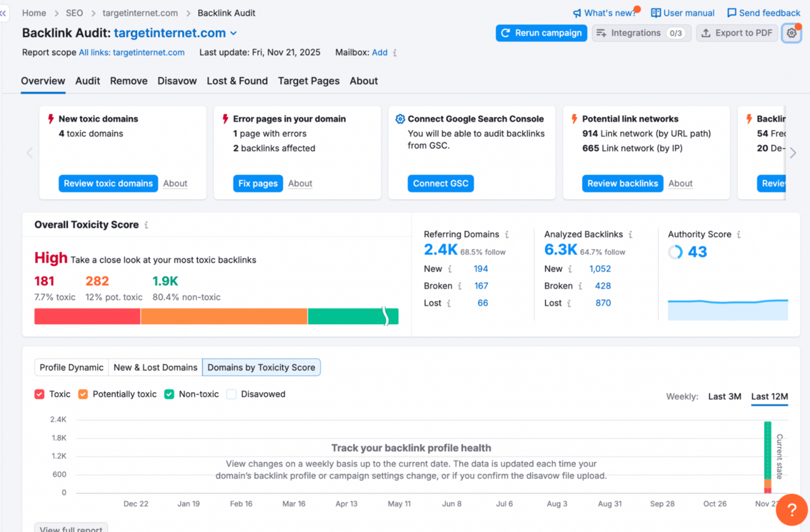Click info icon beside Analyzed Backlinks New
810x532 pixels.
tap(570, 269)
